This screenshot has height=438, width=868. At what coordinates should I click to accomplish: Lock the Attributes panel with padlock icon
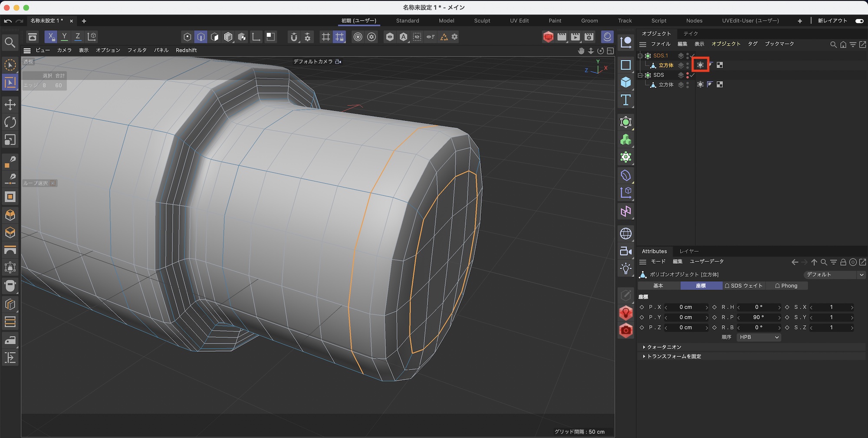click(x=843, y=262)
